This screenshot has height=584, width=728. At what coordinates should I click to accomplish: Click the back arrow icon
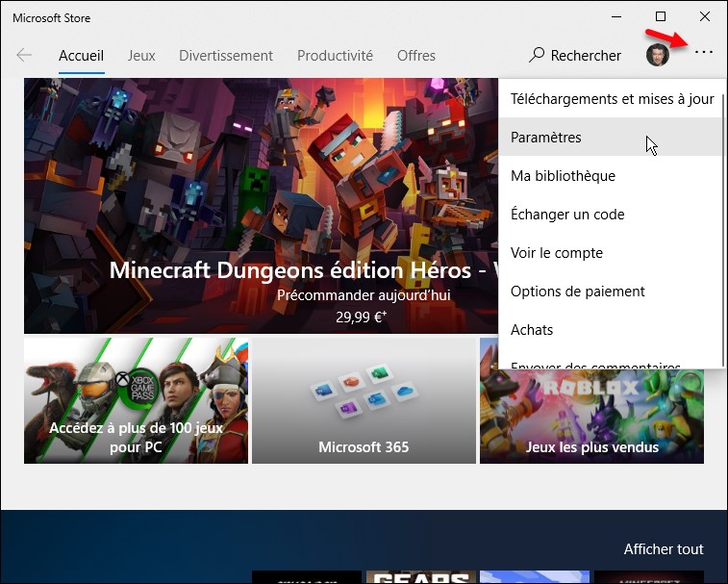(x=24, y=55)
